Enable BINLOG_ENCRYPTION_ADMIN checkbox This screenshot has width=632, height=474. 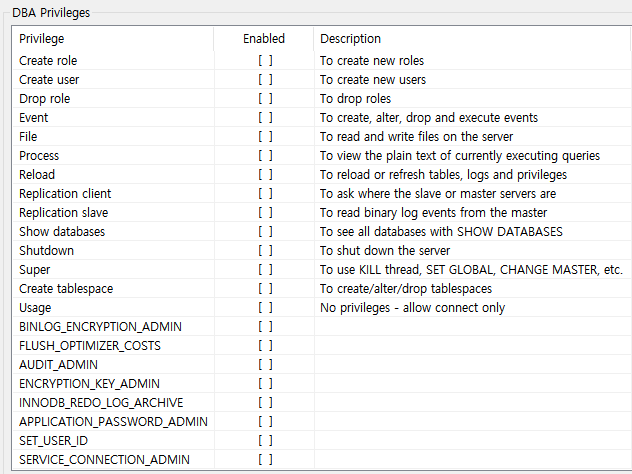[x=265, y=326]
